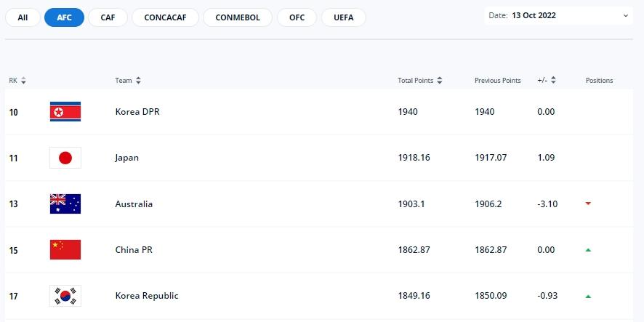Click the Australia flag icon
The width and height of the screenshot is (644, 322).
(x=65, y=204)
